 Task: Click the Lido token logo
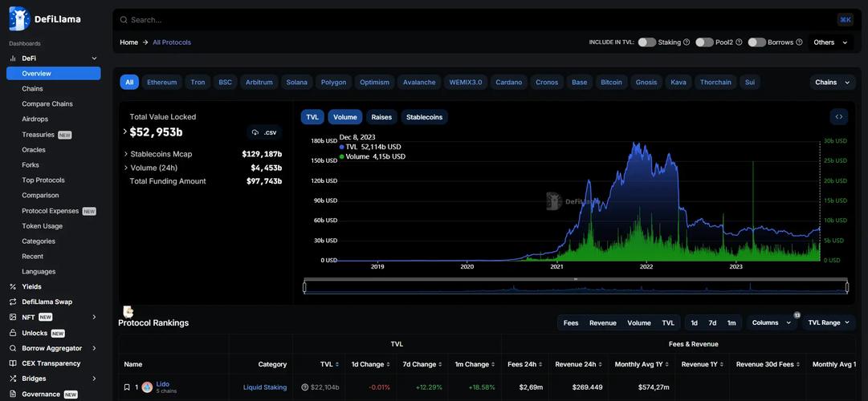pyautogui.click(x=147, y=387)
